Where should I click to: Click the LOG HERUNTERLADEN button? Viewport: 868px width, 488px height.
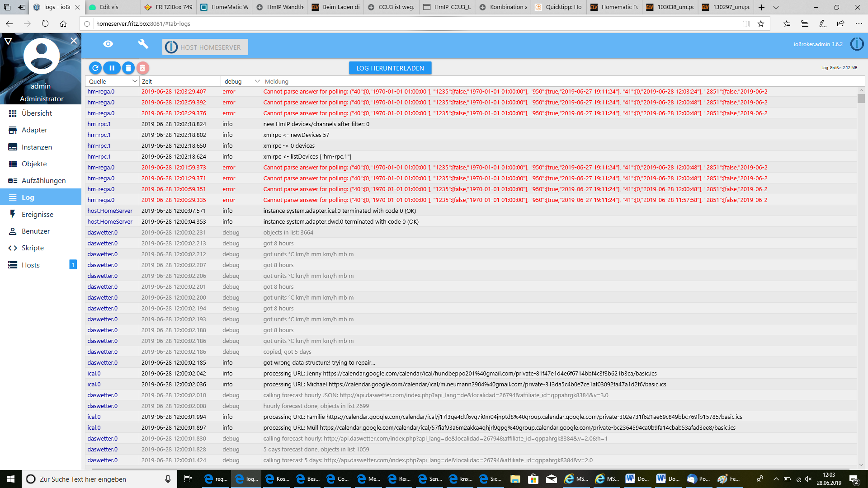(x=390, y=68)
